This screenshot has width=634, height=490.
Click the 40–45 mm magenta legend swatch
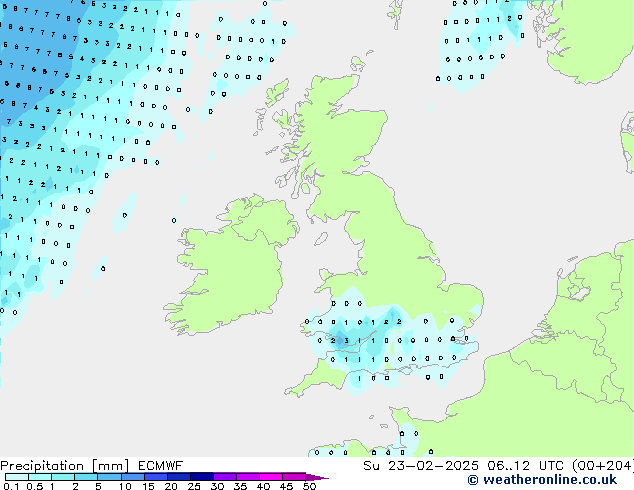click(271, 477)
